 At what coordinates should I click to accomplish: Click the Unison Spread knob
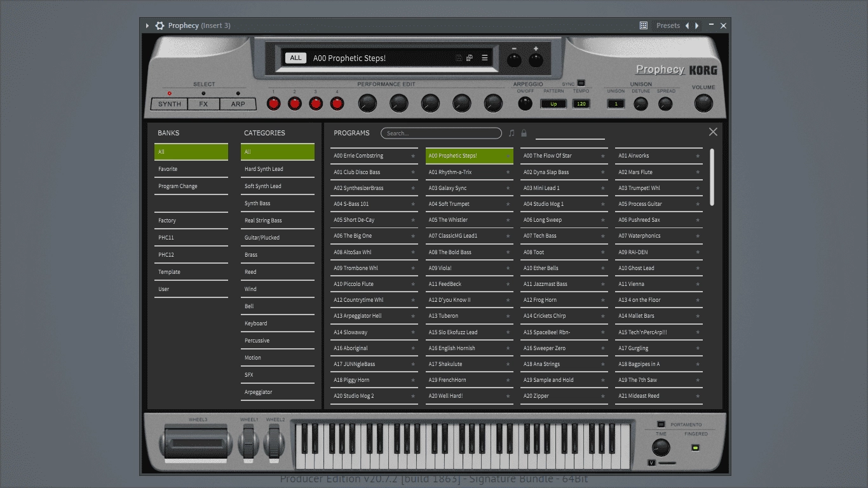point(666,104)
